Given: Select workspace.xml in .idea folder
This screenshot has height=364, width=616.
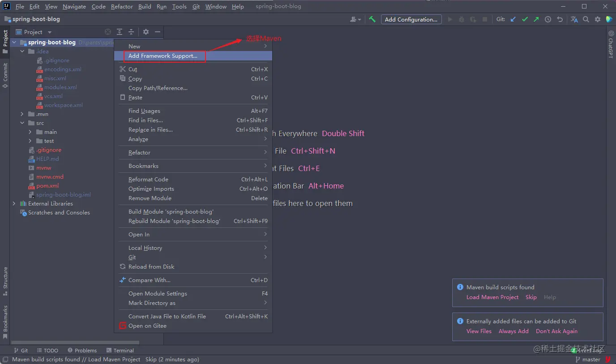Looking at the screenshot, I should pos(64,105).
